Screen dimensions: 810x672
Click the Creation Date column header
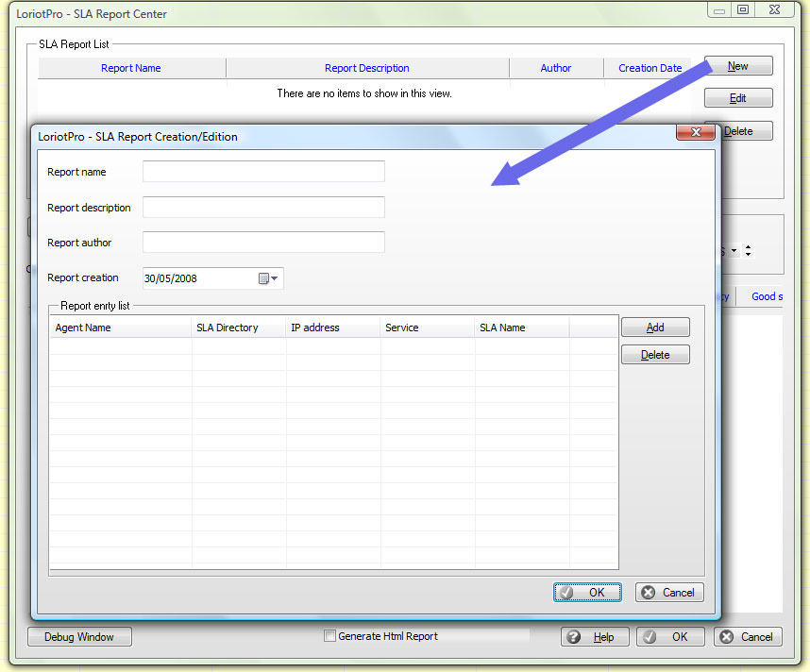(x=650, y=68)
